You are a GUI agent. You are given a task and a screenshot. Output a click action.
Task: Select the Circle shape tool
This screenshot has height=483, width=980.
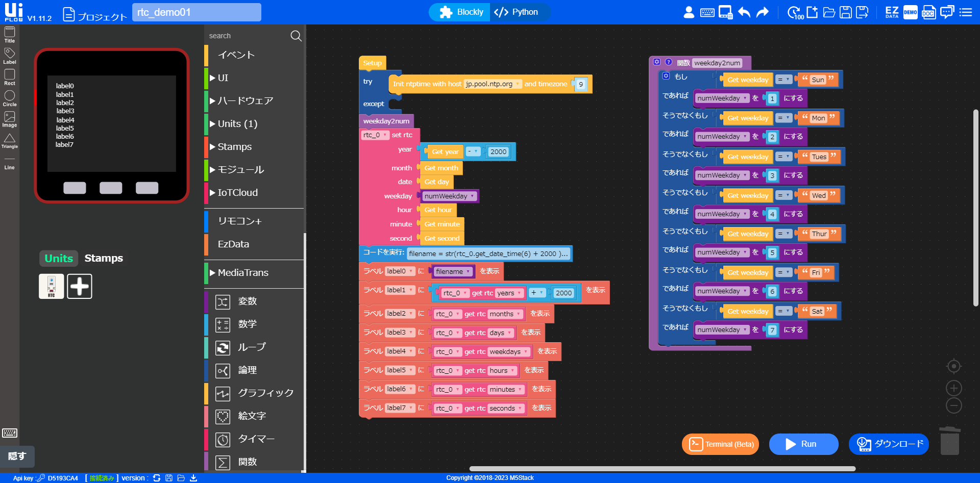[10, 98]
